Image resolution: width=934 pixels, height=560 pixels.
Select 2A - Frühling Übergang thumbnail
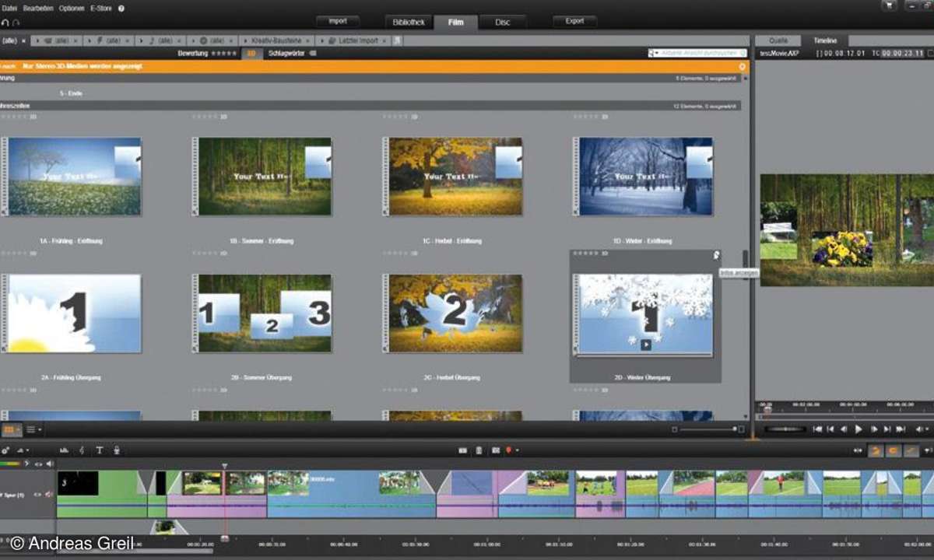(x=73, y=313)
